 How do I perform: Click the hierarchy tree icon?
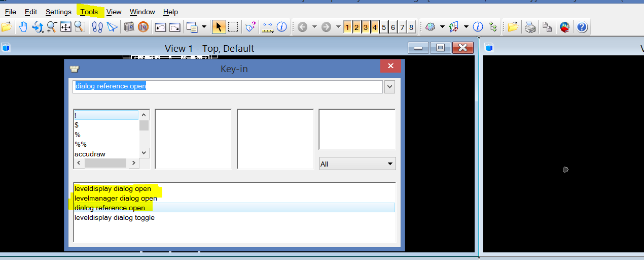coord(492,27)
